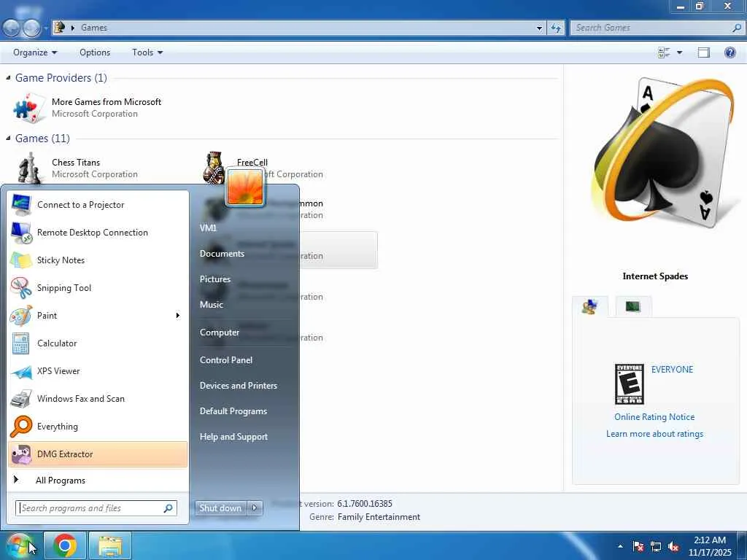Click the Search Games field
747x560 pixels.
[x=657, y=28]
